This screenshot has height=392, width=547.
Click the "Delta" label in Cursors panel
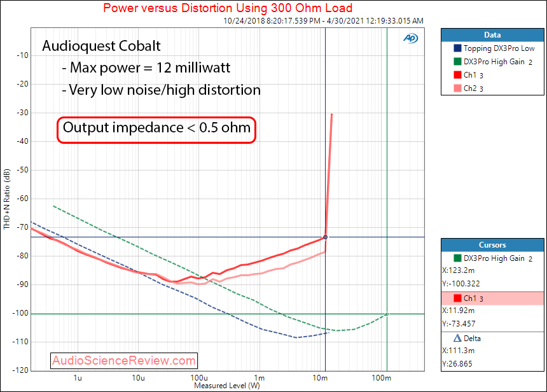coord(472,339)
